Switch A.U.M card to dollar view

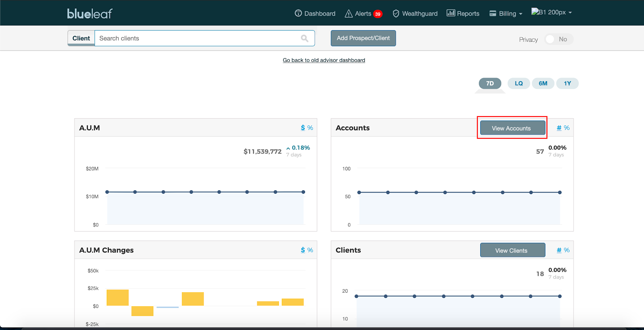(x=303, y=128)
